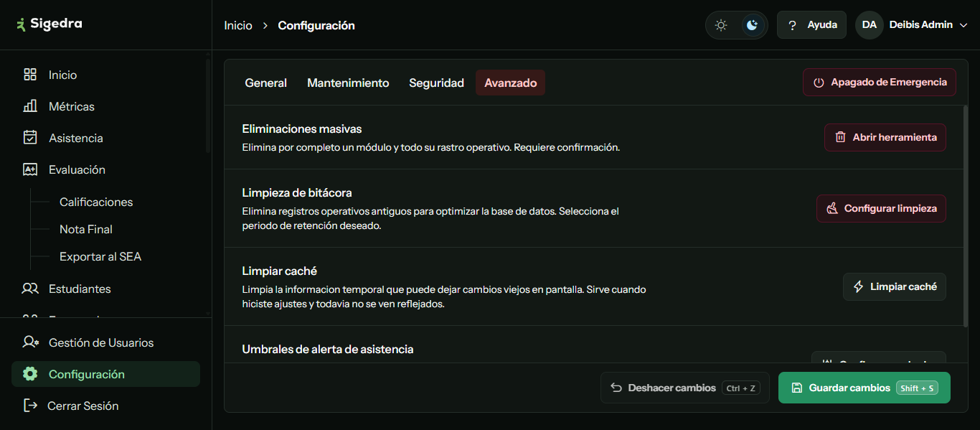Click the Configurar limpieza button
The image size is (980, 430).
(x=881, y=208)
